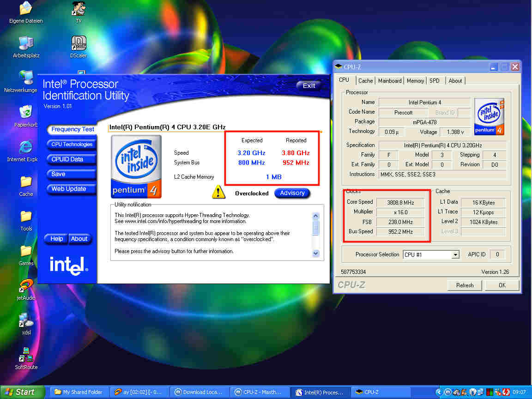Click the Bus Speed value 952.2 MHz
Screen dimensions: 532x399
coord(400,232)
